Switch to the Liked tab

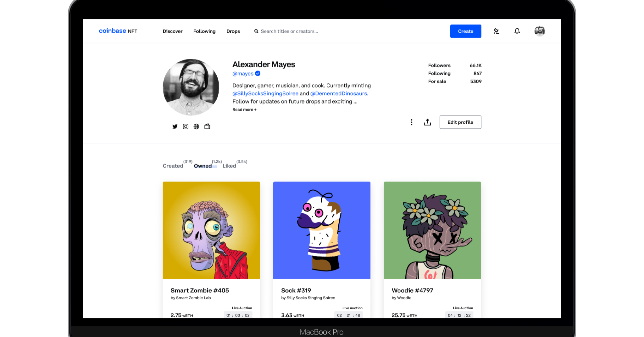coord(229,166)
